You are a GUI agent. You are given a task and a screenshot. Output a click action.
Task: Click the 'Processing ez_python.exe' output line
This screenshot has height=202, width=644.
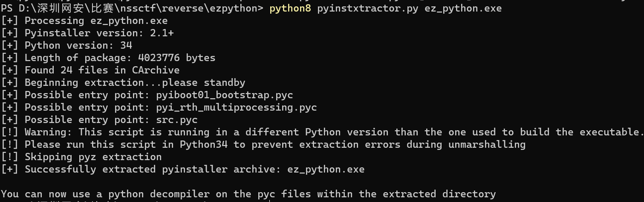96,20
